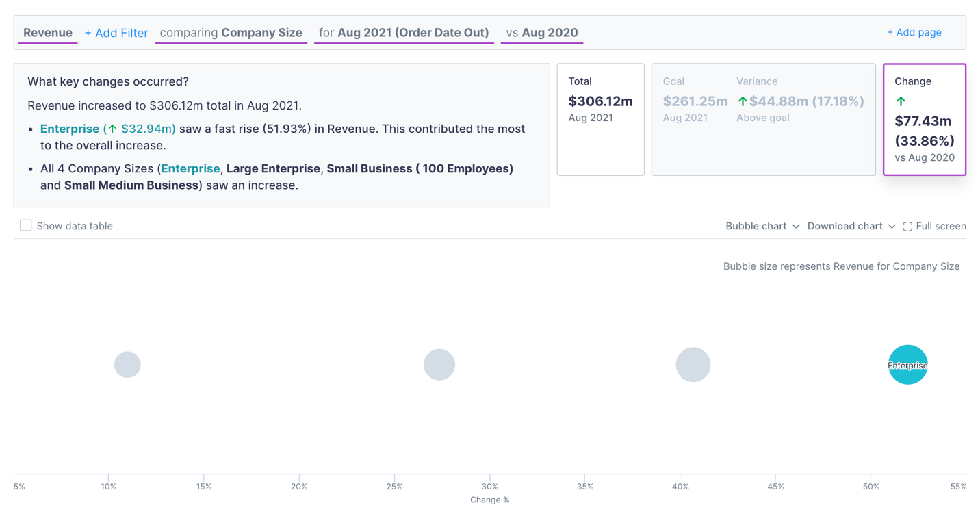980x512 pixels.
Task: Click the up arrow in the Change card
Action: 901,101
